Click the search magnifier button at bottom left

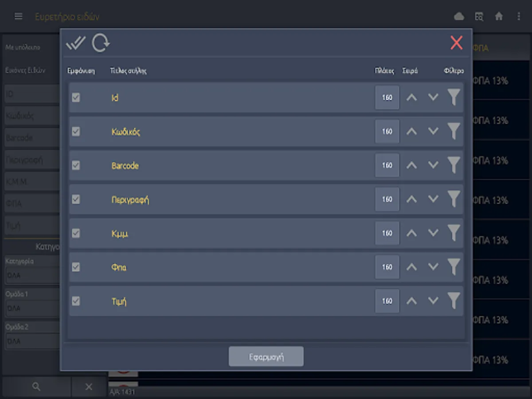36,387
